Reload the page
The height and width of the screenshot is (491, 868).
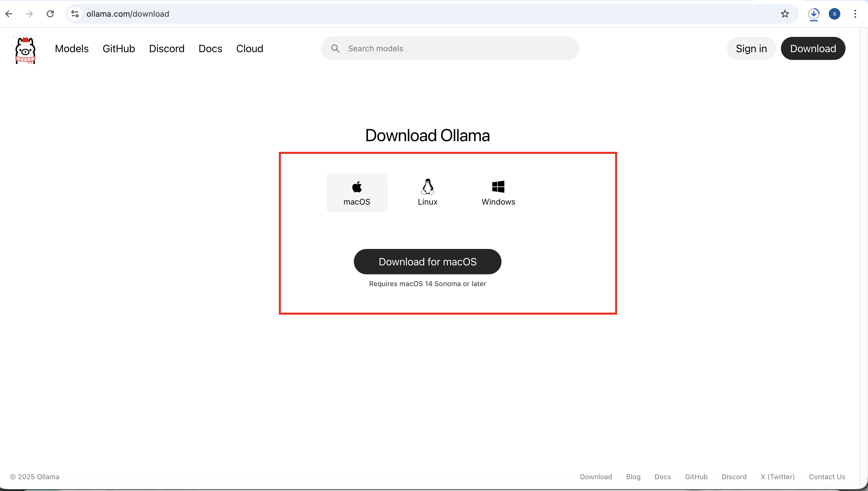point(50,14)
